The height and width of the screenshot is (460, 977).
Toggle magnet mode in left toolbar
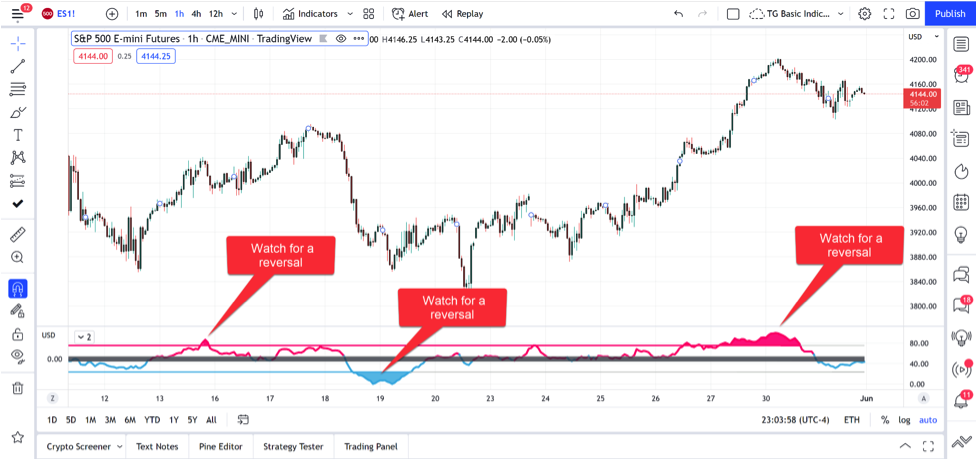coord(17,289)
